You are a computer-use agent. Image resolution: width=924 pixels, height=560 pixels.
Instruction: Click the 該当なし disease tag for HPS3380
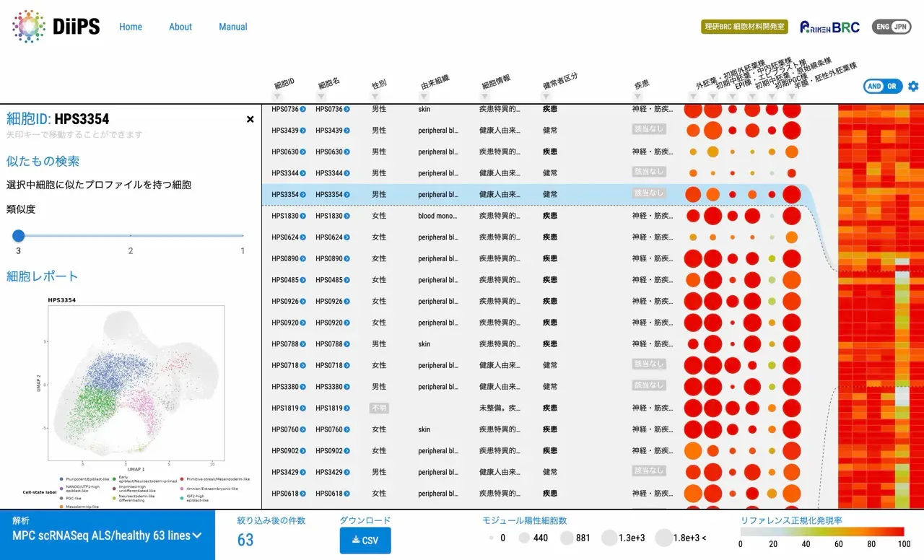coord(649,387)
